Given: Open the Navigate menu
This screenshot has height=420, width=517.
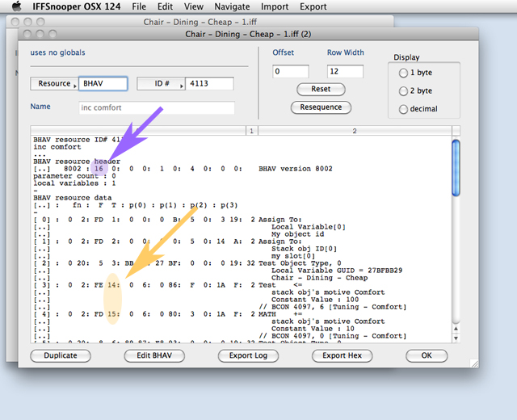Looking at the screenshot, I should click(232, 6).
